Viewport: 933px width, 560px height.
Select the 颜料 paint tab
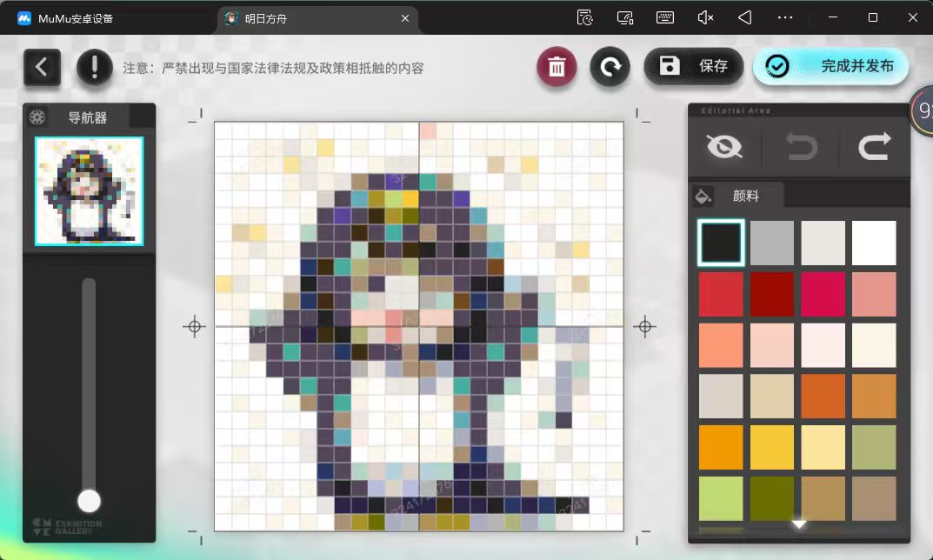tap(745, 196)
